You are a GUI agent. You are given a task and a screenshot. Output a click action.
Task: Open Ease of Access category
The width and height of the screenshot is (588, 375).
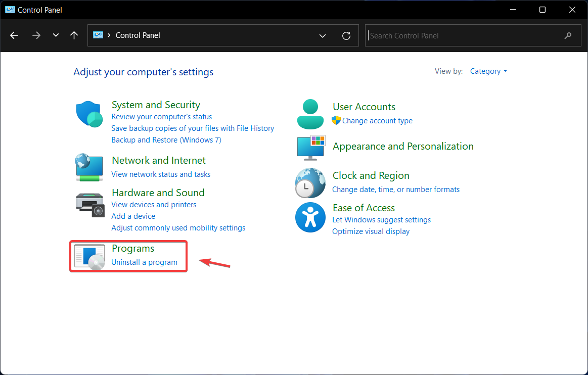tap(364, 208)
